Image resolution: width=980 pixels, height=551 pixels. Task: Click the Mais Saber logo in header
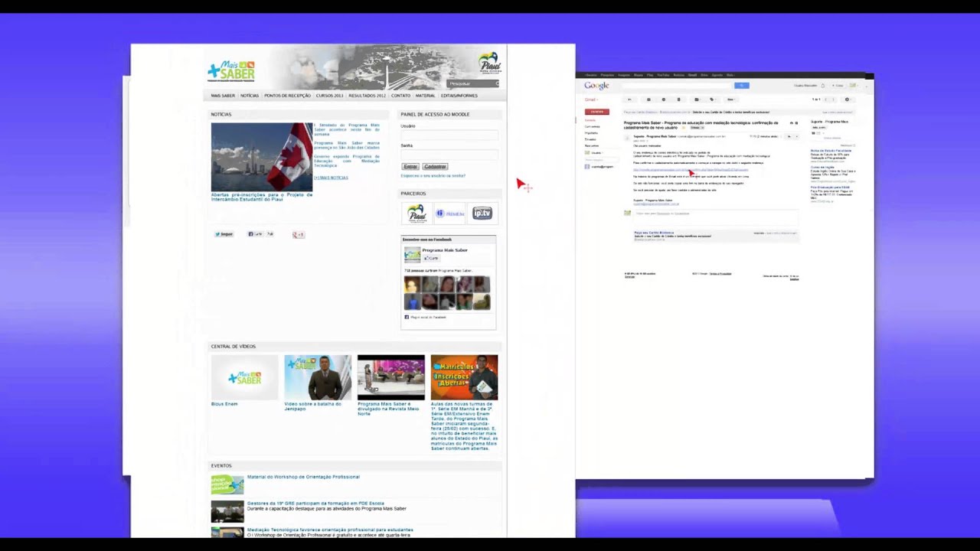tap(230, 71)
